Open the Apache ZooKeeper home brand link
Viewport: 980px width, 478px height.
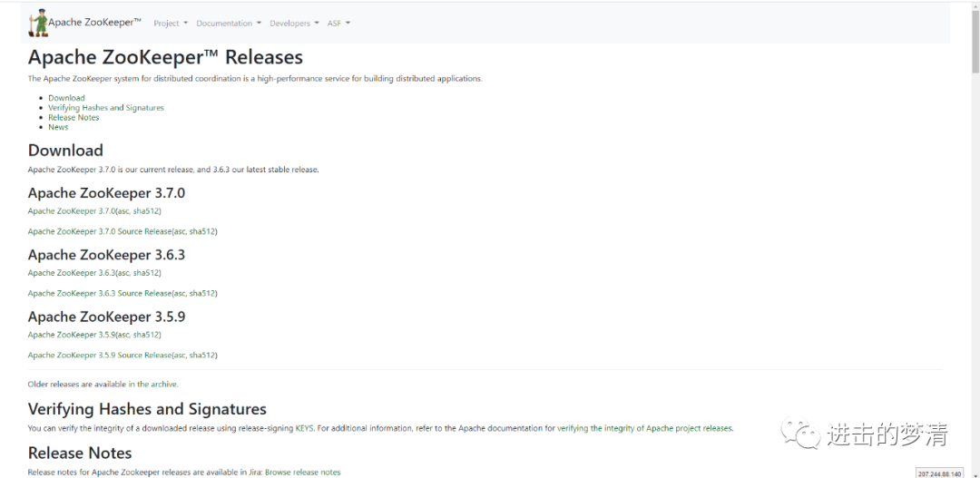point(95,23)
